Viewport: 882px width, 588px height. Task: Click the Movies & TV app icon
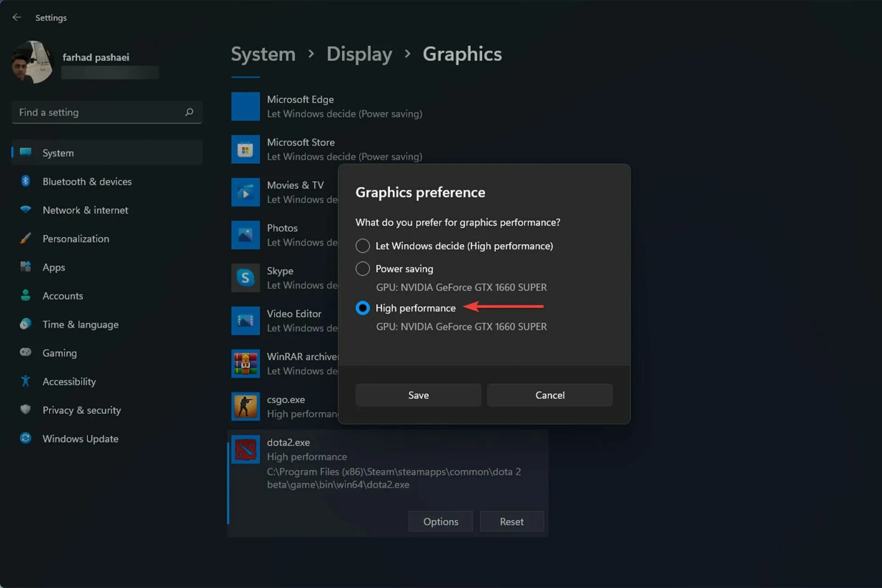pyautogui.click(x=246, y=192)
